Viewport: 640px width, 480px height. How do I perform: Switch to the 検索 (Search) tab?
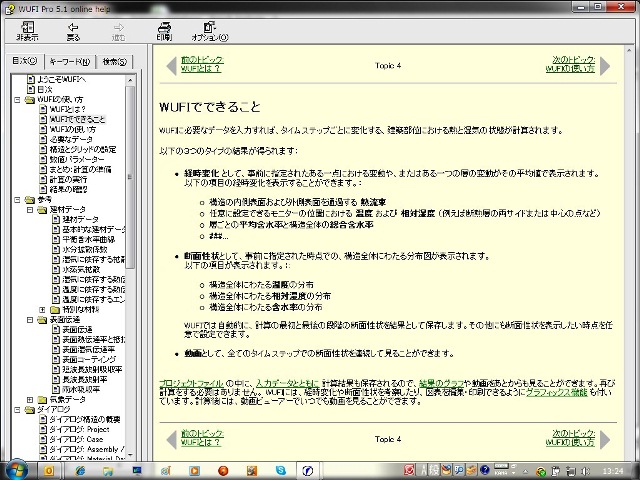coord(115,62)
